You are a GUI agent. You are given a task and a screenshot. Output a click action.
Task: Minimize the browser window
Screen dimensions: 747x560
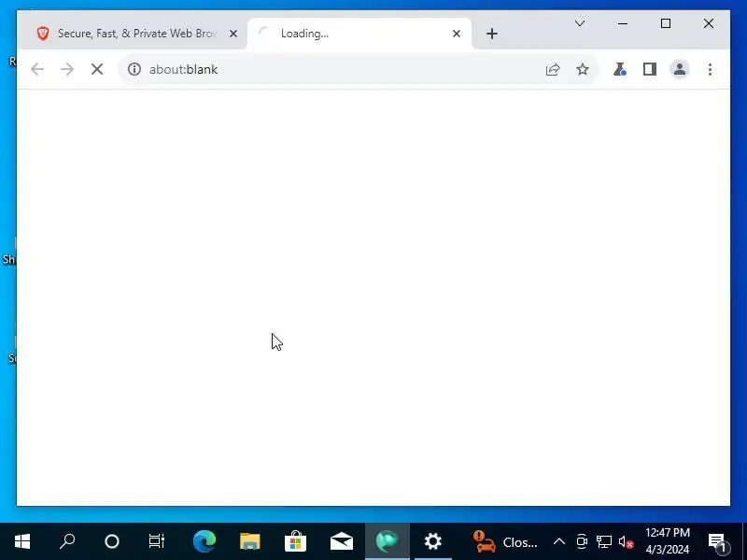[x=623, y=23]
